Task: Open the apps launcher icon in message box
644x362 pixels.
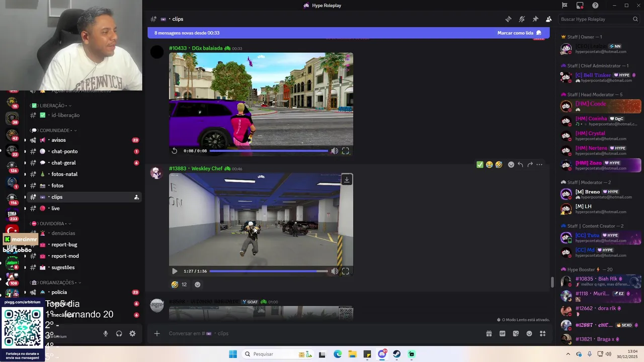Action: pyautogui.click(x=543, y=333)
